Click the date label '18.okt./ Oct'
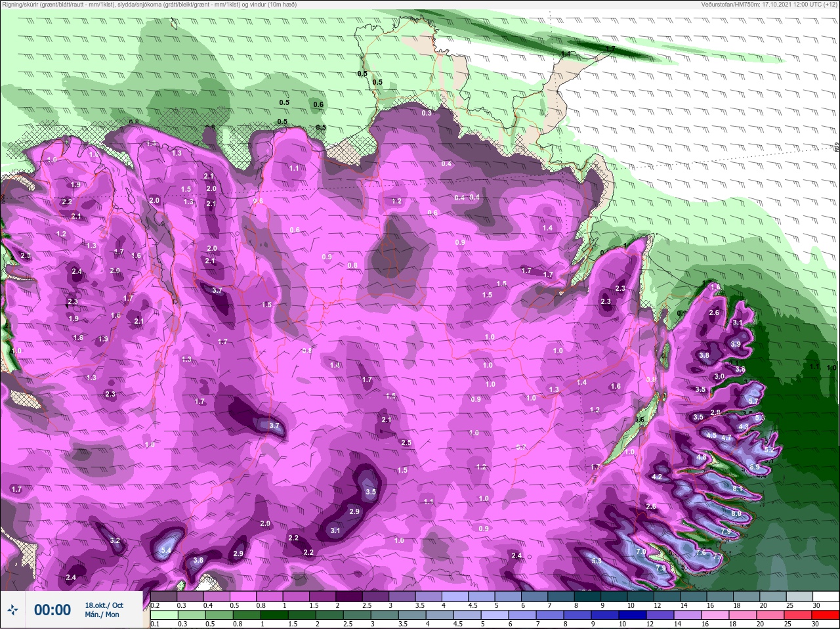840x629 pixels. pyautogui.click(x=104, y=605)
